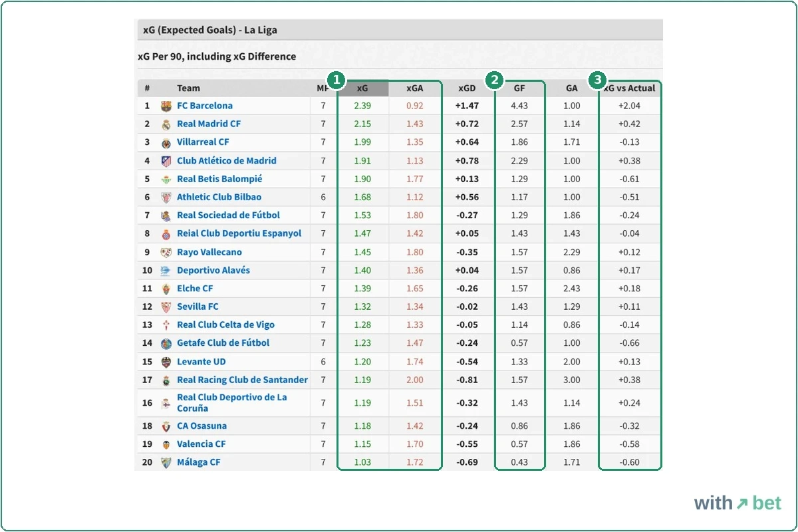Screen dimensions: 798x532
Task: Open the FC Barcelona team link
Action: [205, 106]
